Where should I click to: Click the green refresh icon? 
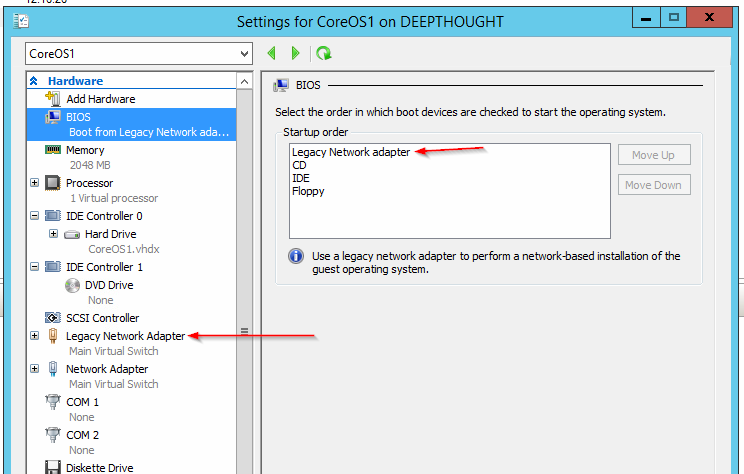coord(323,53)
